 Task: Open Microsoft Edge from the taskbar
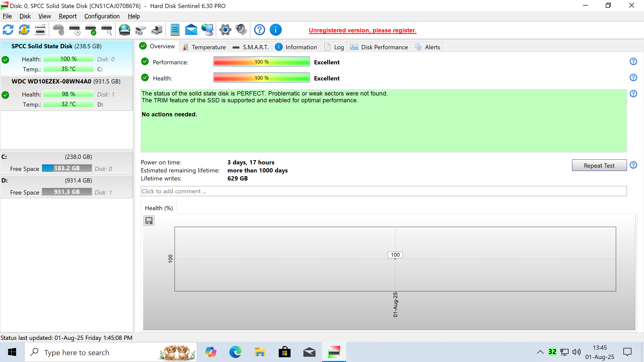point(235,352)
